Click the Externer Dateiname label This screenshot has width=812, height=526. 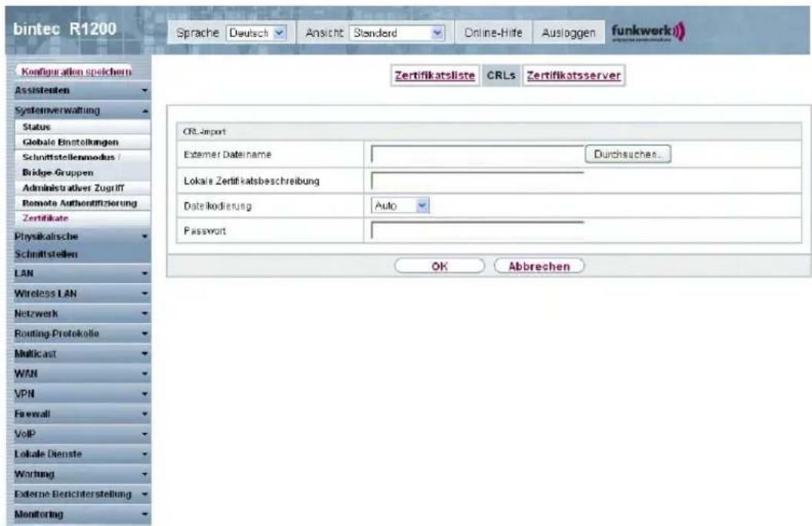[x=228, y=155]
